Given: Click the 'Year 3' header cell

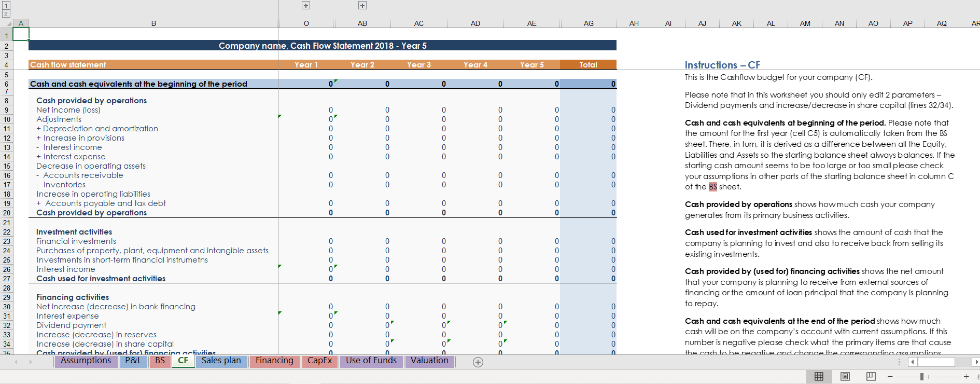Looking at the screenshot, I should pyautogui.click(x=419, y=65).
